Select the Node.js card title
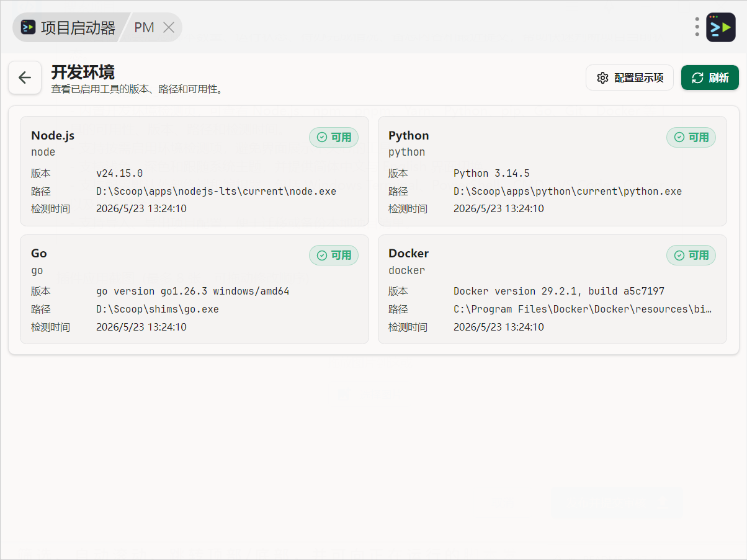 click(53, 135)
